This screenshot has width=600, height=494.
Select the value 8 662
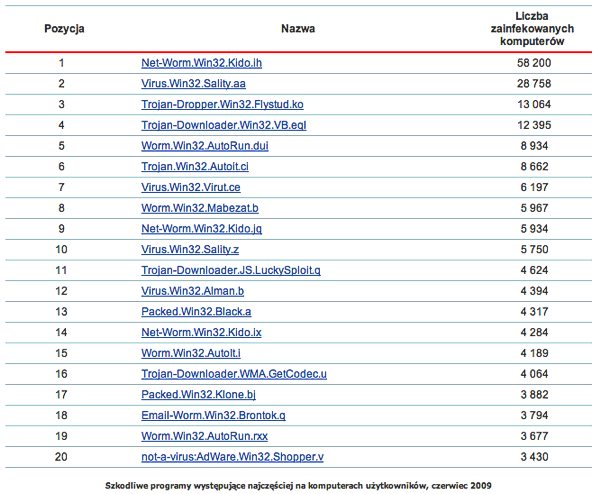click(534, 166)
